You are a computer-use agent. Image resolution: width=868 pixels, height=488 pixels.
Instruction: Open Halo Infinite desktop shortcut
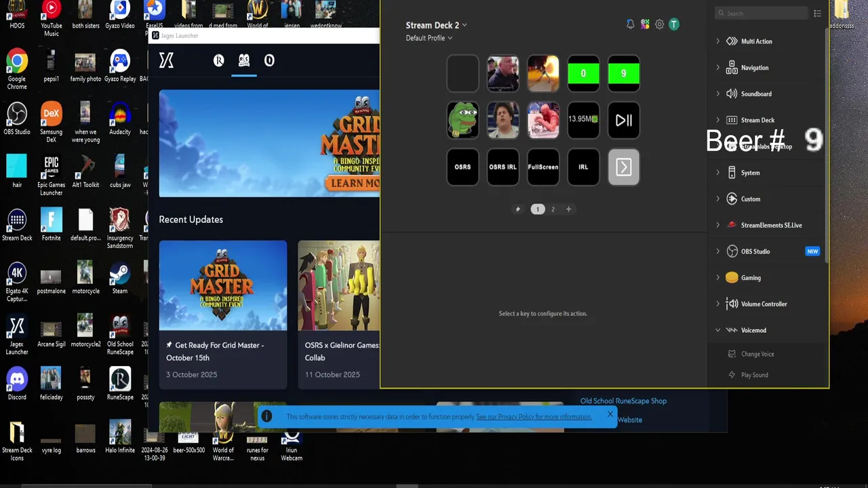tap(120, 437)
